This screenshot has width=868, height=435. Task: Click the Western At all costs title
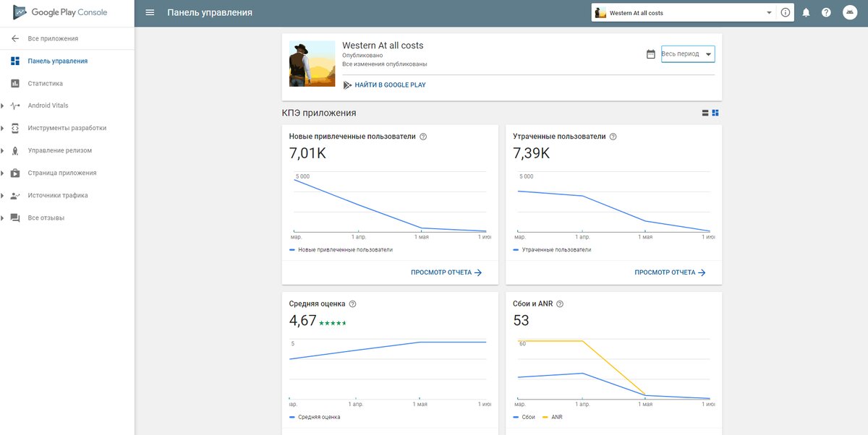[x=383, y=45]
